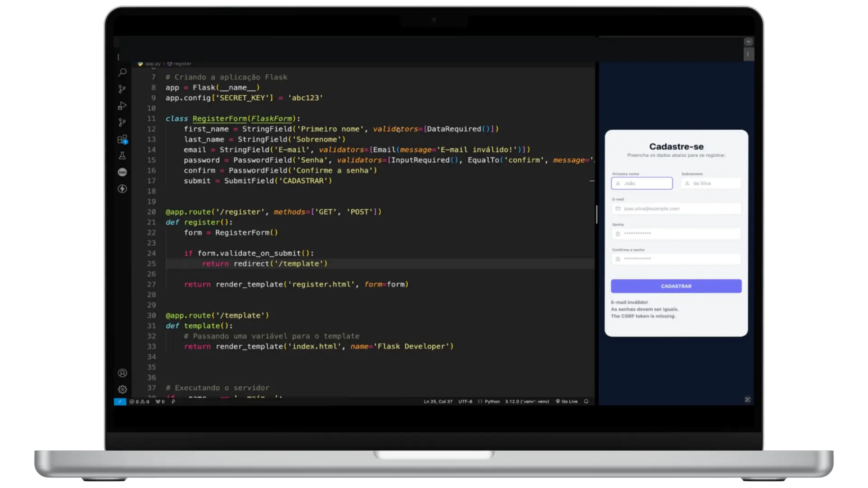Open the Accounts icon in Activity Bar
This screenshot has width=868, height=488.
[122, 373]
